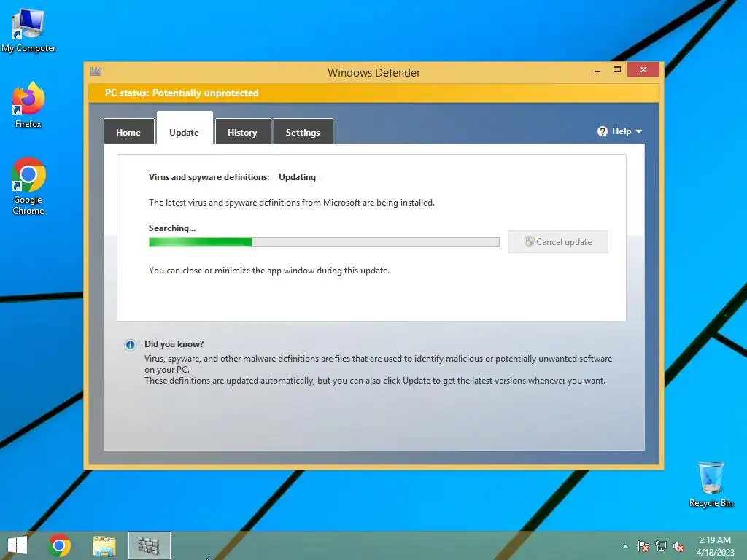The image size is (747, 560).
Task: Click the Did you know info icon
Action: tap(130, 345)
